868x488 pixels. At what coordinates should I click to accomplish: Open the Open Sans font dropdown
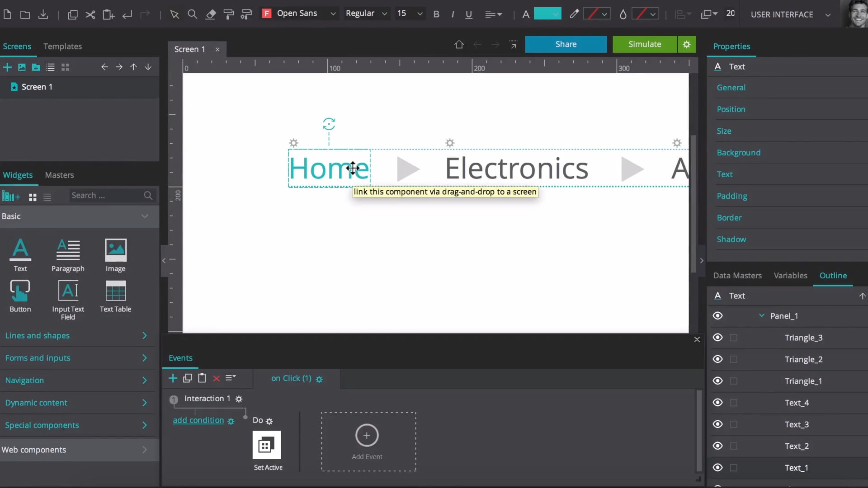pyautogui.click(x=299, y=14)
